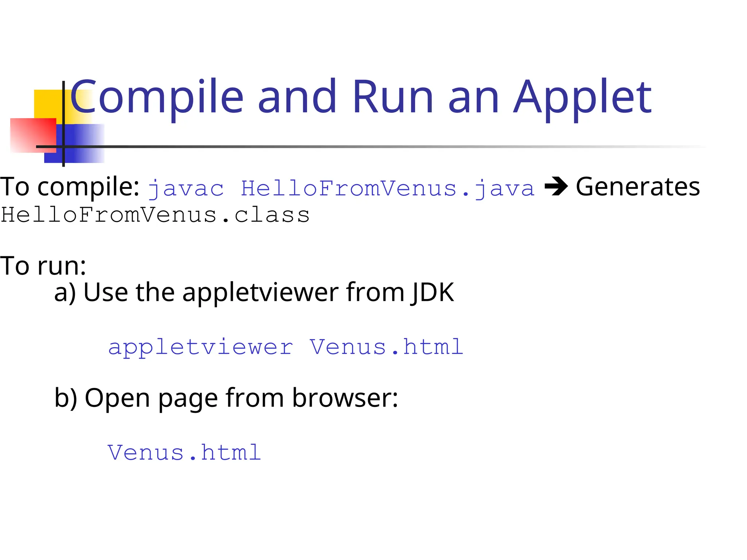Click the slide title 'Compile and Run an Applet'

pyautogui.click(x=360, y=97)
